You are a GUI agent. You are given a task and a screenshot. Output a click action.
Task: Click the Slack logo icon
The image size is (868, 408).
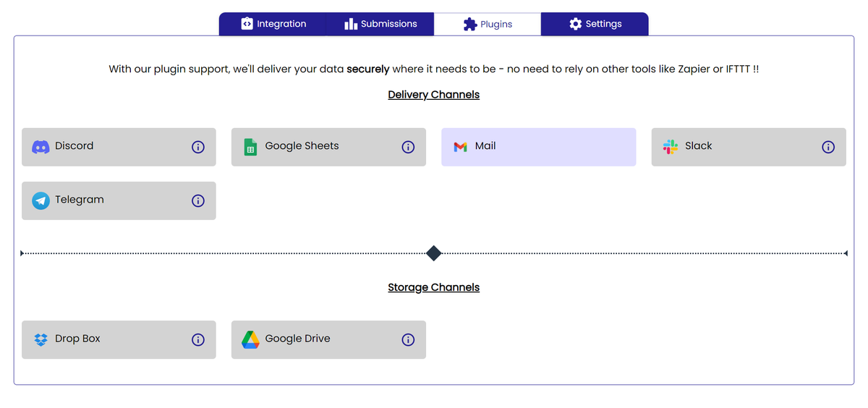coord(671,147)
